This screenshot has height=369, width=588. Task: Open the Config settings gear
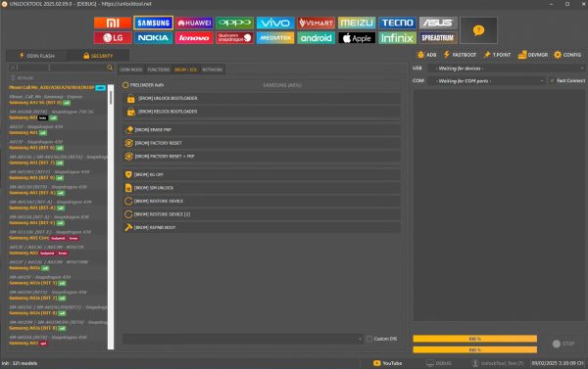[567, 55]
